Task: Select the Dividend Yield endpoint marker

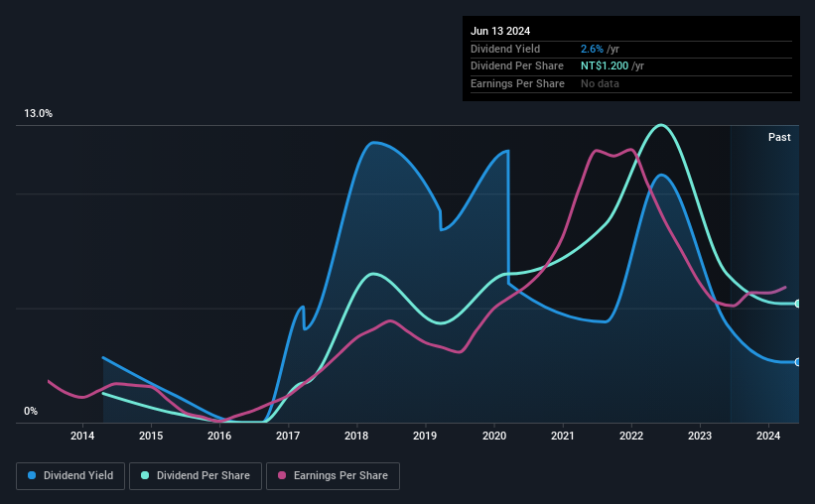Action: [x=798, y=362]
